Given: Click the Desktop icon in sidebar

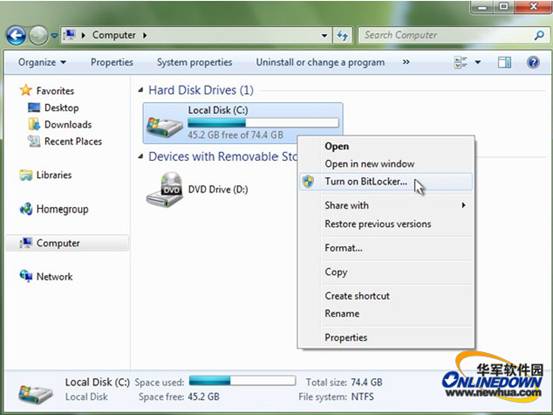Looking at the screenshot, I should (34, 108).
